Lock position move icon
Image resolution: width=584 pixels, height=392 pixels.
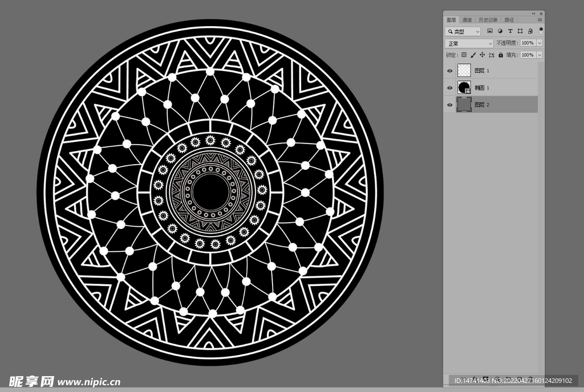tap(482, 55)
